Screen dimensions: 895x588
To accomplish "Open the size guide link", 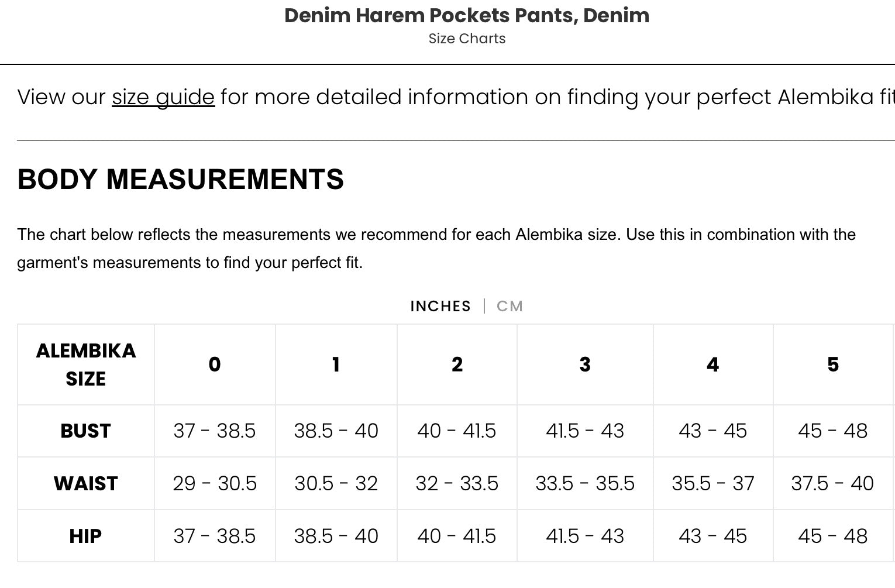I will (x=163, y=97).
